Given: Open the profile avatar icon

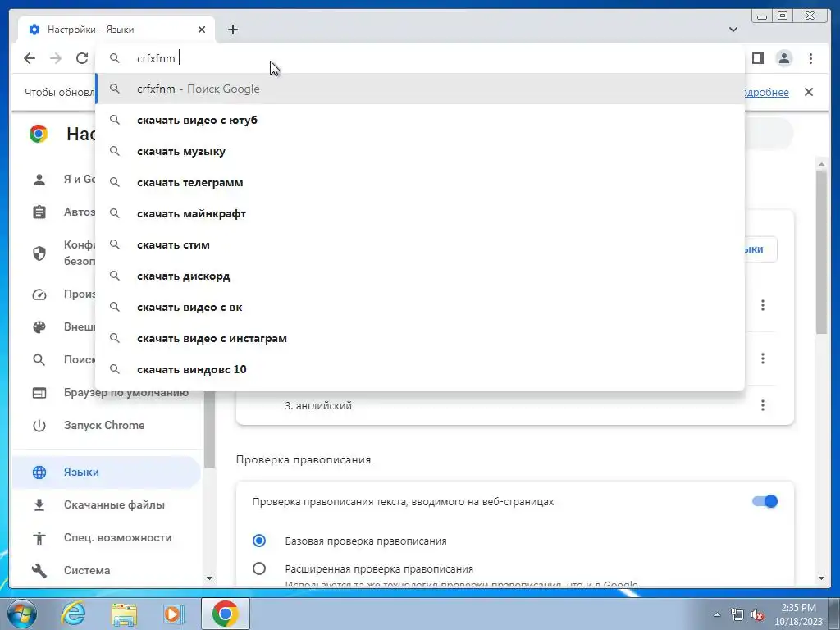Looking at the screenshot, I should pyautogui.click(x=783, y=58).
